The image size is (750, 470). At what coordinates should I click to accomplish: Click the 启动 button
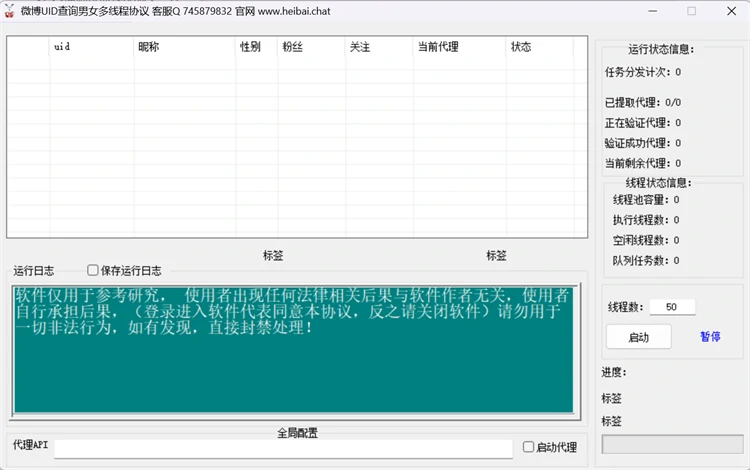click(639, 337)
